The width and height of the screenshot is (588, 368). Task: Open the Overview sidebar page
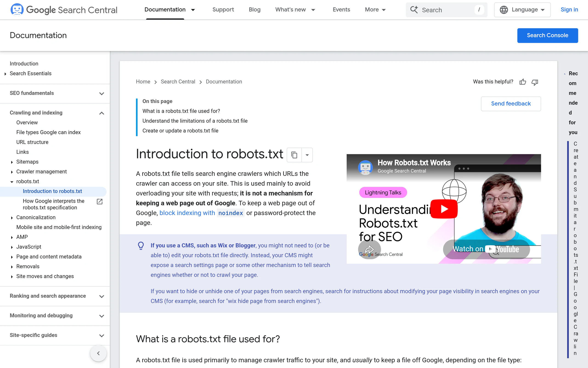point(27,122)
